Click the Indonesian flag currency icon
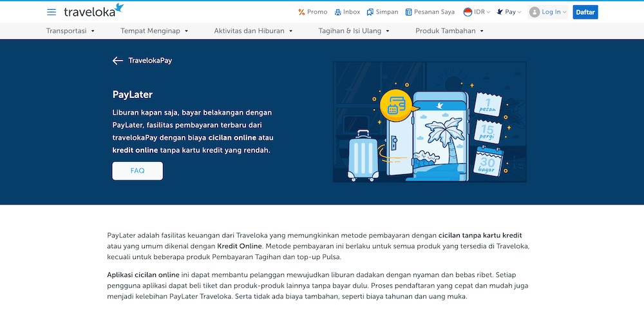 click(x=468, y=12)
